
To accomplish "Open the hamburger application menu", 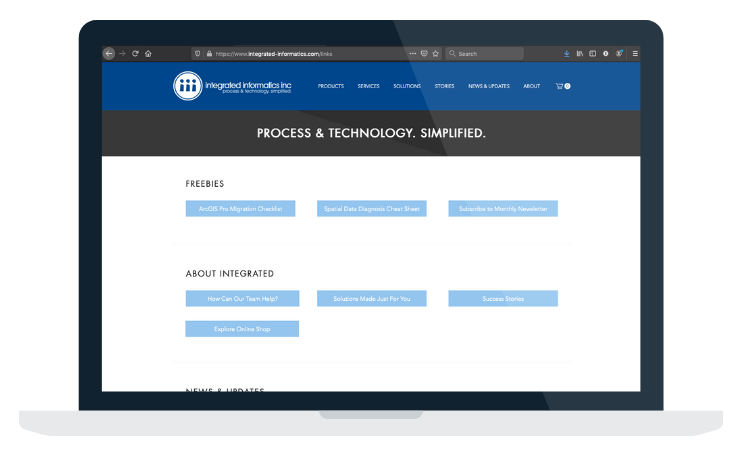I will [635, 54].
